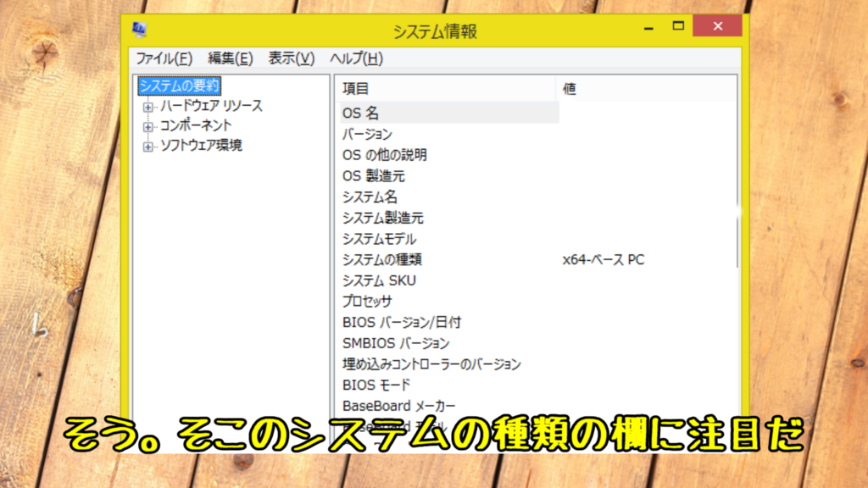Open the 編集(E) menu
Viewport: 868px width, 488px height.
click(x=231, y=58)
